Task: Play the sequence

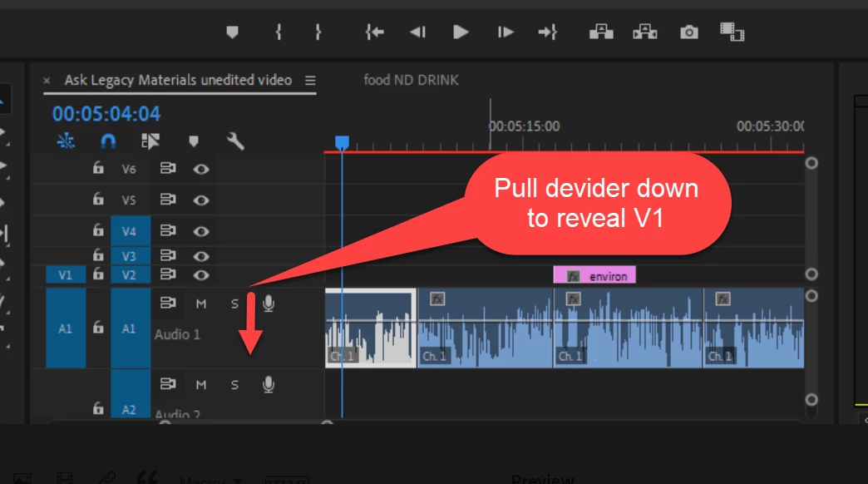Action: [x=461, y=32]
